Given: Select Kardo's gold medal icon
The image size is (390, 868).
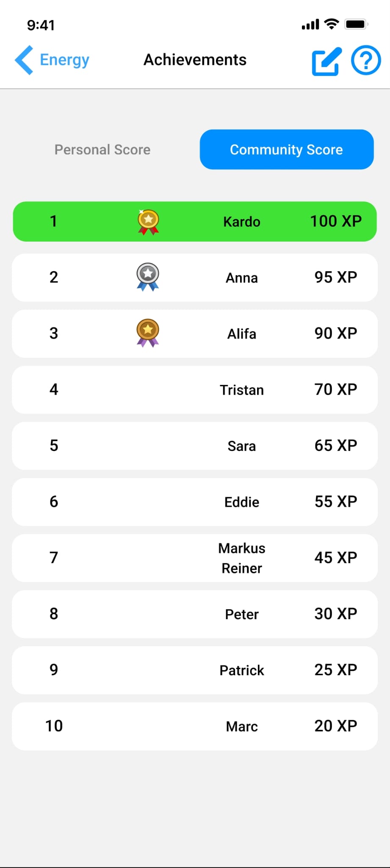Looking at the screenshot, I should click(148, 222).
